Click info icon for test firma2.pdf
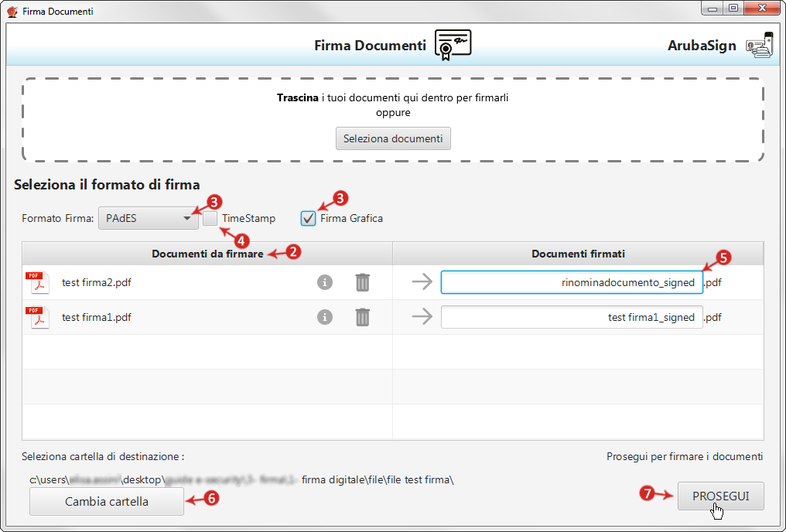Viewport: 786px width, 532px height. [x=325, y=283]
